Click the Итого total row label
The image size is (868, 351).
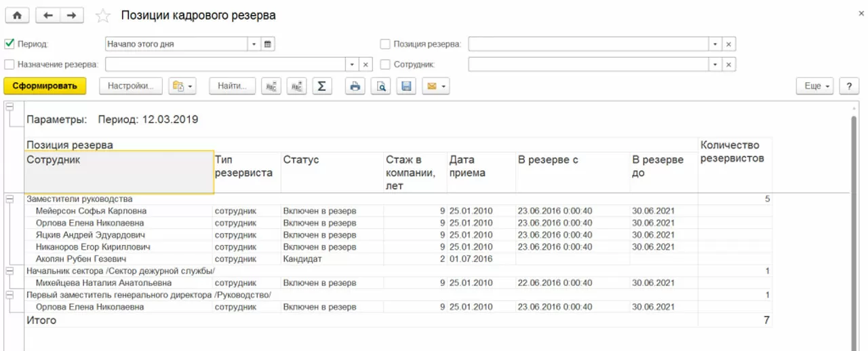click(41, 320)
